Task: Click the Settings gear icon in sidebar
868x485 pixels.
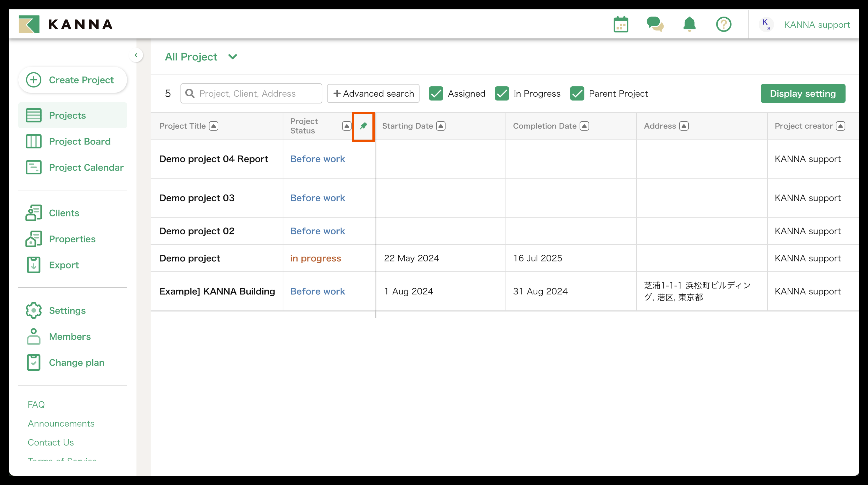Action: coord(34,310)
